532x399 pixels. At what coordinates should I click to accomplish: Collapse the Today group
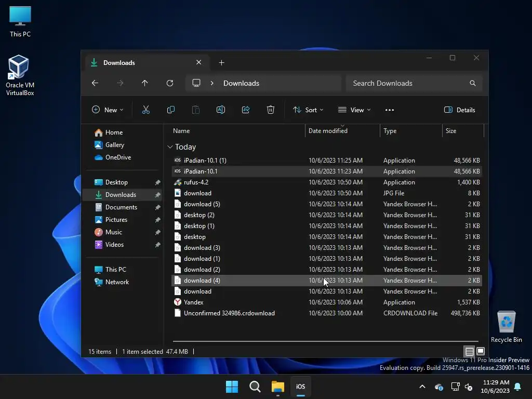coord(170,147)
